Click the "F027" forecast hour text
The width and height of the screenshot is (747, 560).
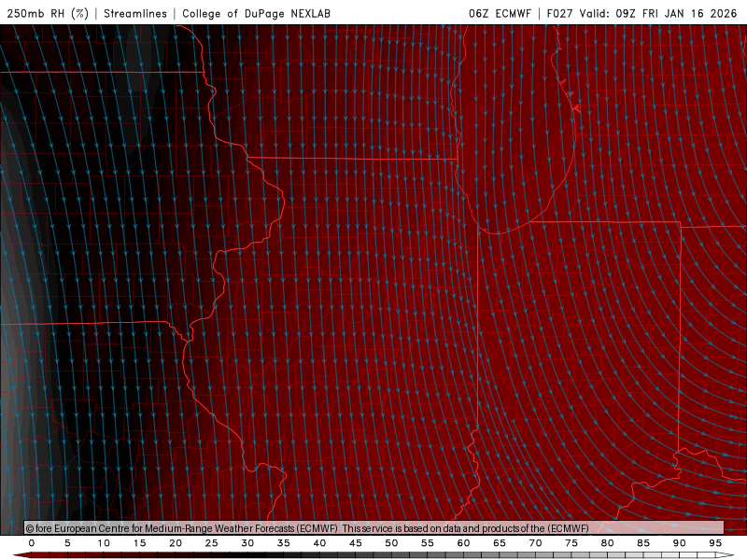pos(559,13)
